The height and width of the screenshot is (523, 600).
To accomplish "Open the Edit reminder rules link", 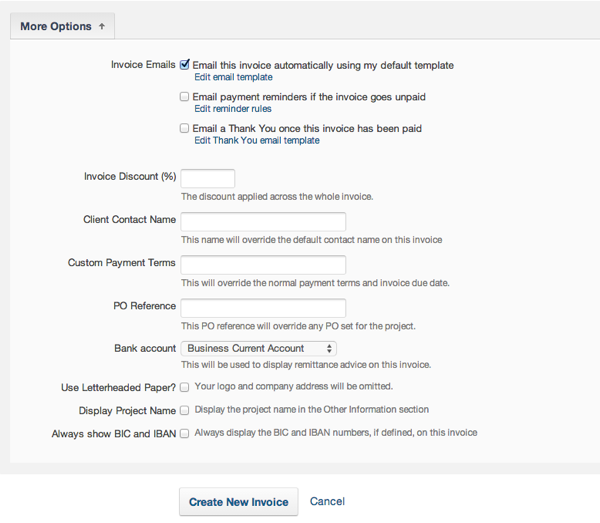I will (x=232, y=109).
